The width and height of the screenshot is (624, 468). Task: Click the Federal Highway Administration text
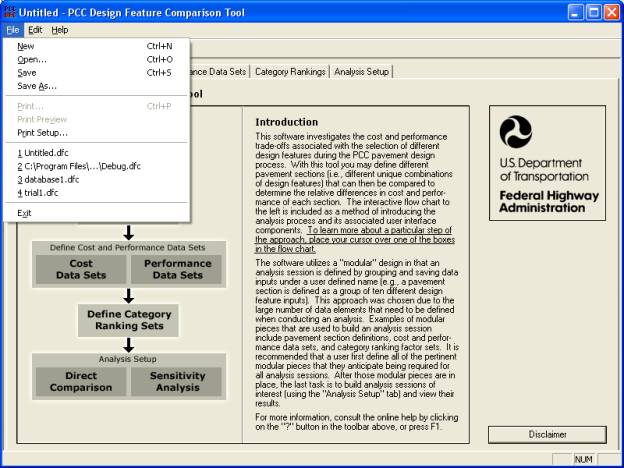549,202
